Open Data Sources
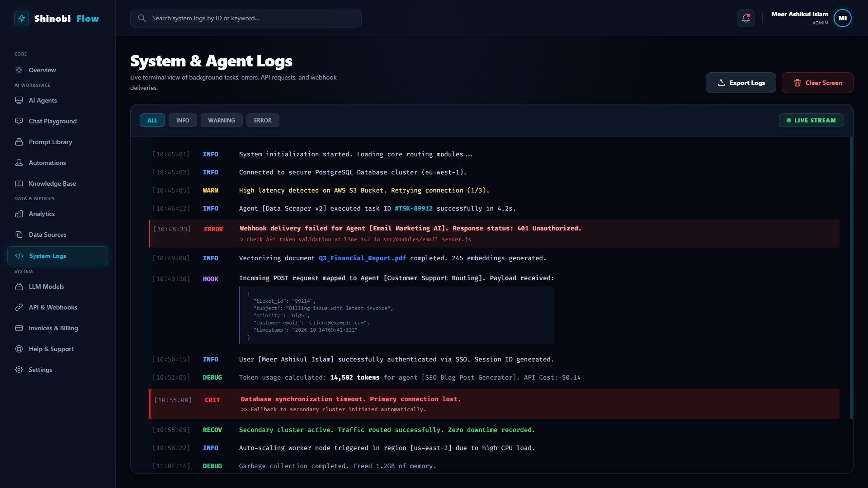This screenshot has width=868, height=488. [x=57, y=235]
